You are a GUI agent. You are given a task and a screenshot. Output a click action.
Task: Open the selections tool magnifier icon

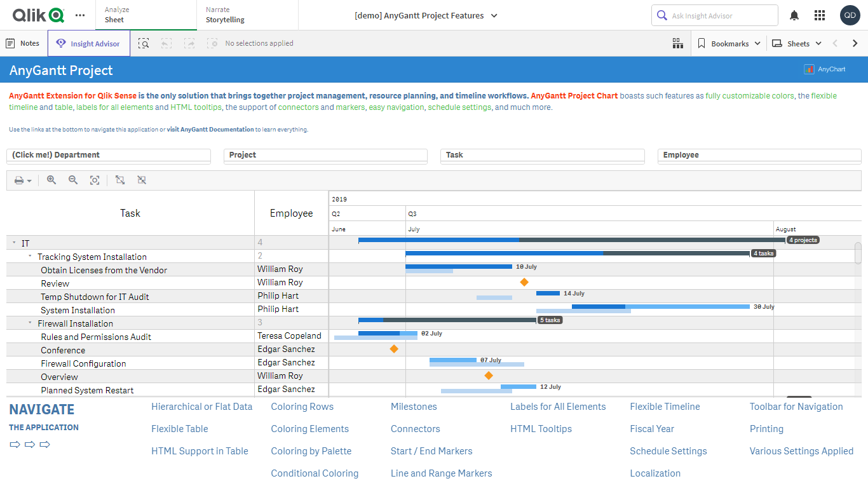point(144,43)
